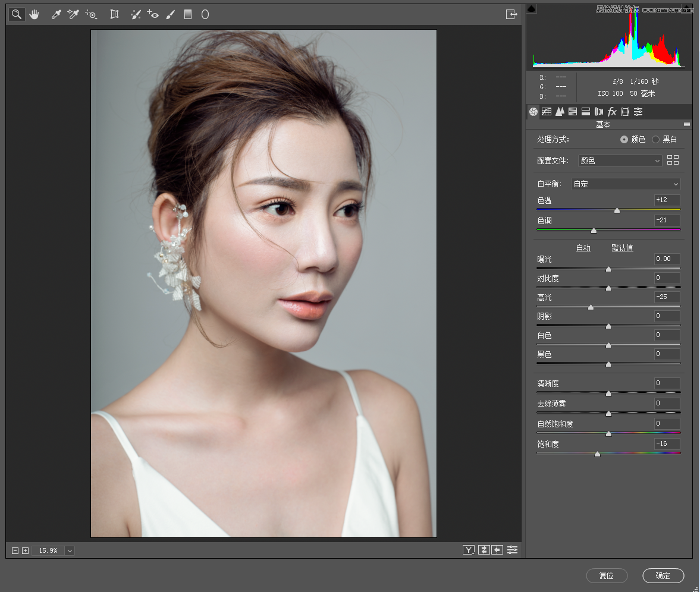Expand the 白平衡 white balance dropdown

pyautogui.click(x=625, y=184)
